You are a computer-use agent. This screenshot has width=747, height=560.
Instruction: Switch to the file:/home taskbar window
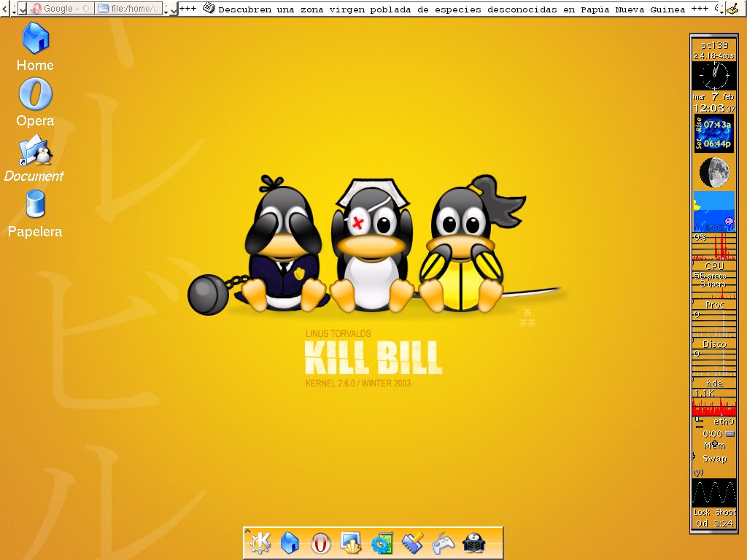[x=128, y=9]
